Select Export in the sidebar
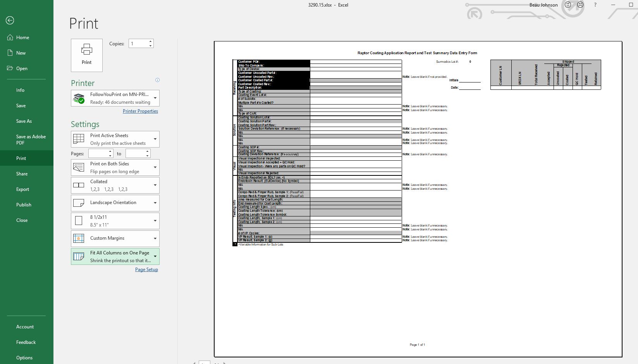Screen dimensions: 638x364 (x=27, y=189)
